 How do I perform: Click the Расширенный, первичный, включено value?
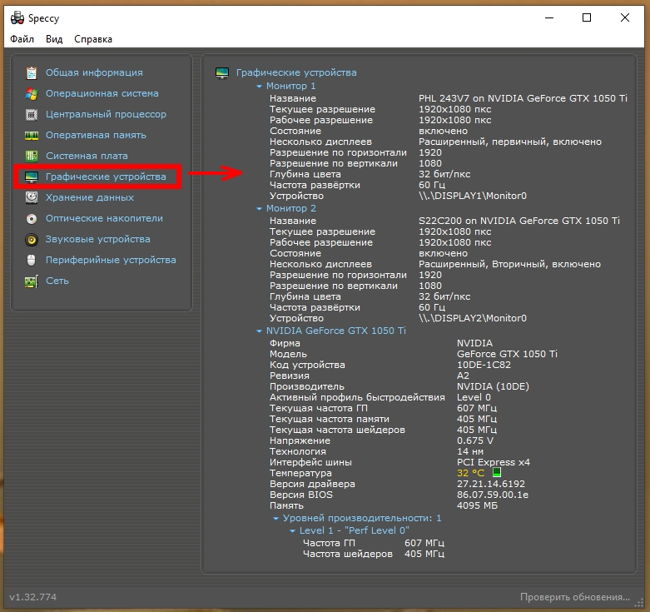510,142
